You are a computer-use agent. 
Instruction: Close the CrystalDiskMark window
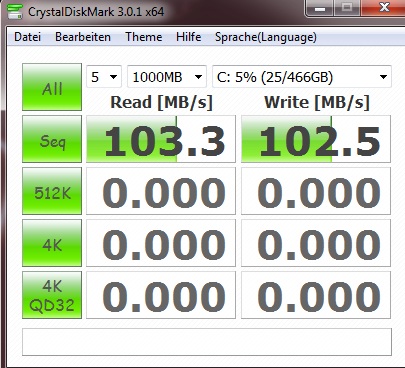383,7
